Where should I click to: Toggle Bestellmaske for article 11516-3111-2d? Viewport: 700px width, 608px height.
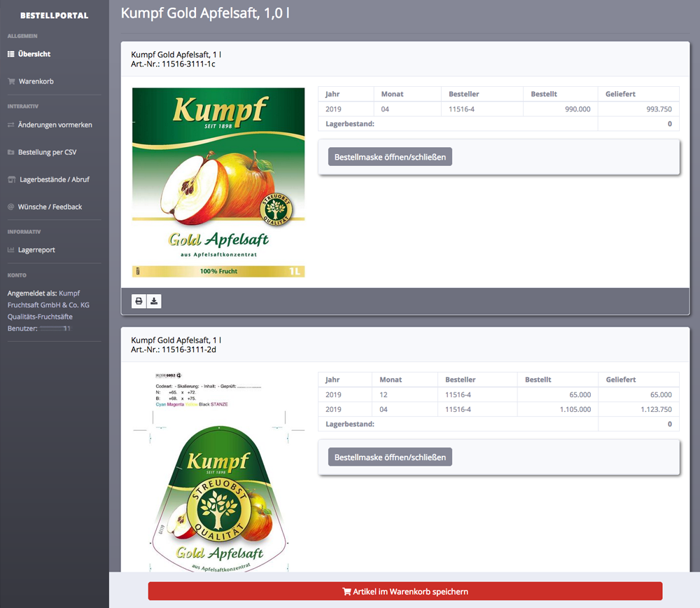(390, 457)
